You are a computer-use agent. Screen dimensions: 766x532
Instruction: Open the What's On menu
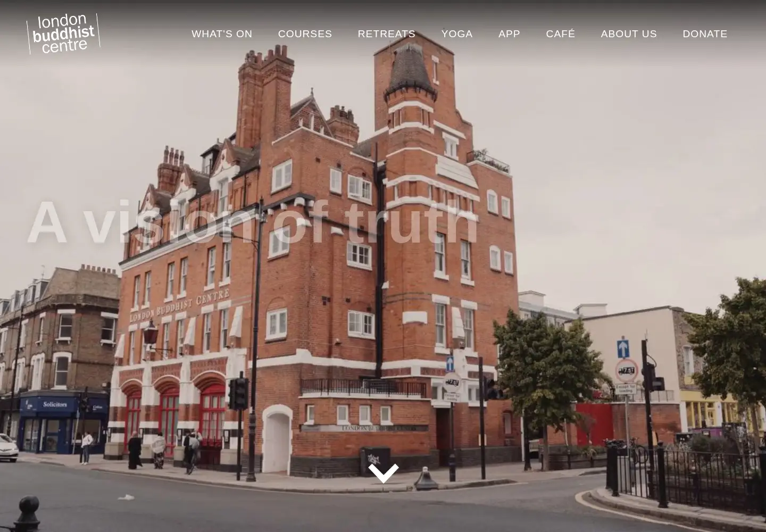tap(222, 34)
